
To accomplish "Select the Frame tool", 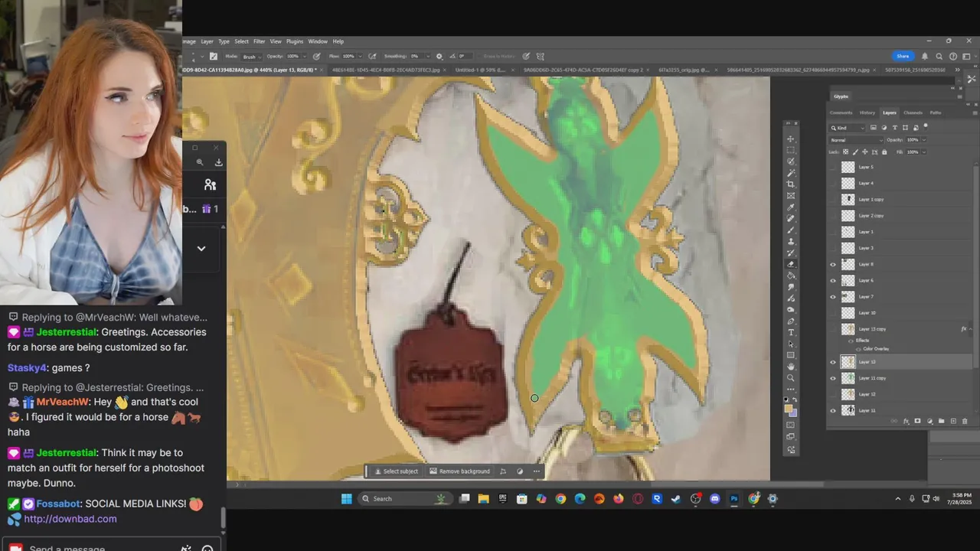I will pyautogui.click(x=791, y=195).
